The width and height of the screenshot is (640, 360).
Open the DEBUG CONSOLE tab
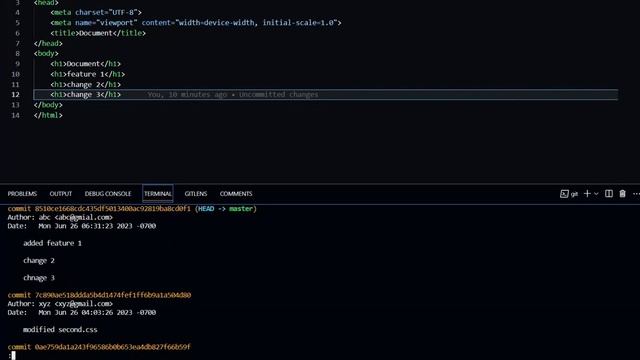point(108,193)
